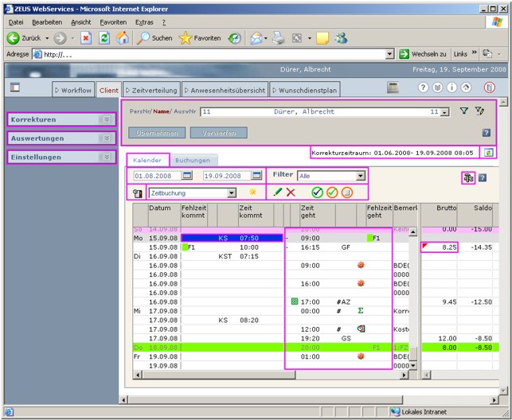This screenshot has height=420, width=512.
Task: Click the Übernehmen button
Action: [x=157, y=133]
